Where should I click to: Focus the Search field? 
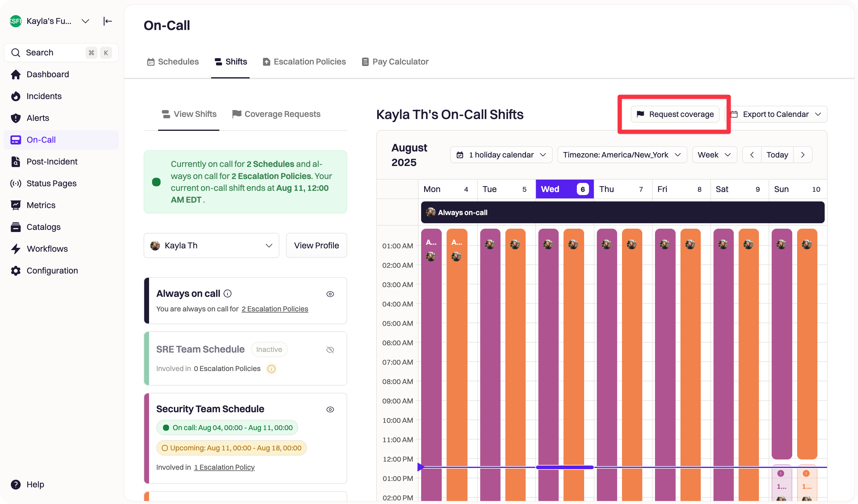(x=61, y=52)
